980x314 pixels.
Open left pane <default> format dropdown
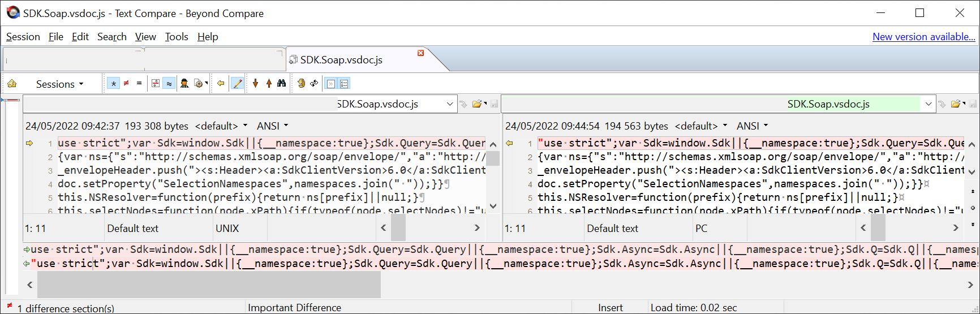(221, 126)
